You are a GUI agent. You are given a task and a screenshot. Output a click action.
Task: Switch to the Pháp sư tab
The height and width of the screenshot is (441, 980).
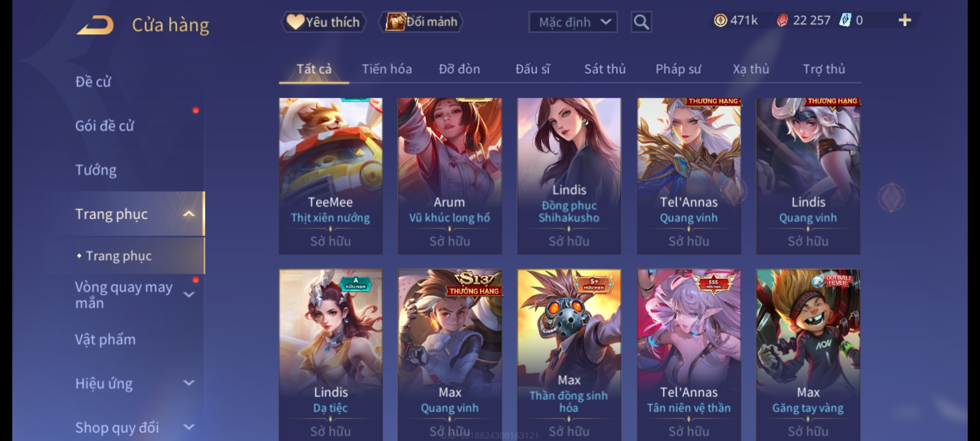tap(678, 69)
